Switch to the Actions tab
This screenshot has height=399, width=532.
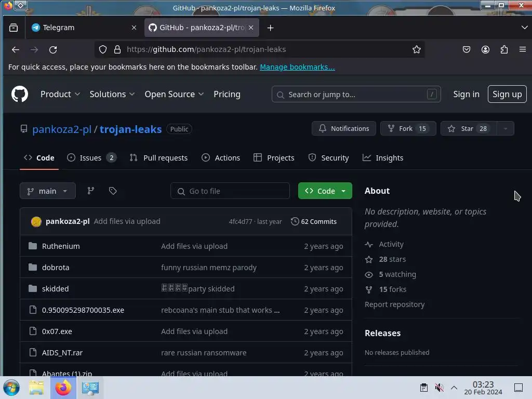tap(220, 158)
